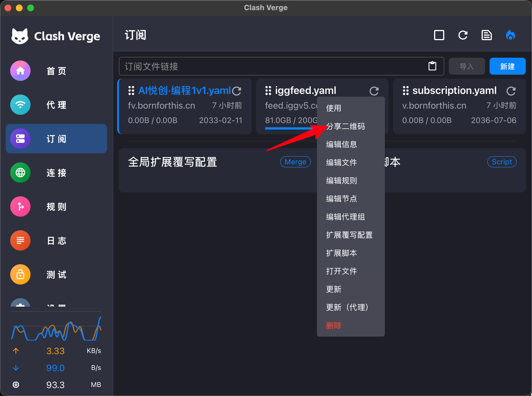Click the iggfeed.yaml data usage progress bar
Image resolution: width=532 pixels, height=396 pixels.
(291, 128)
